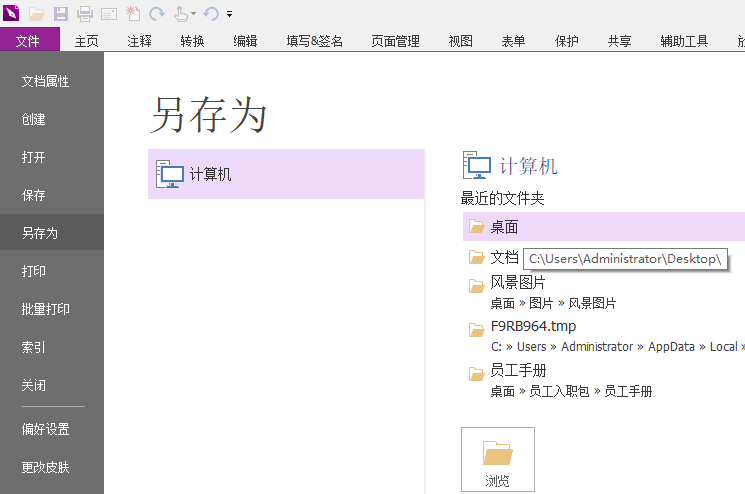Switch to the 注释 tab
This screenshot has height=494, width=745.
[x=139, y=41]
